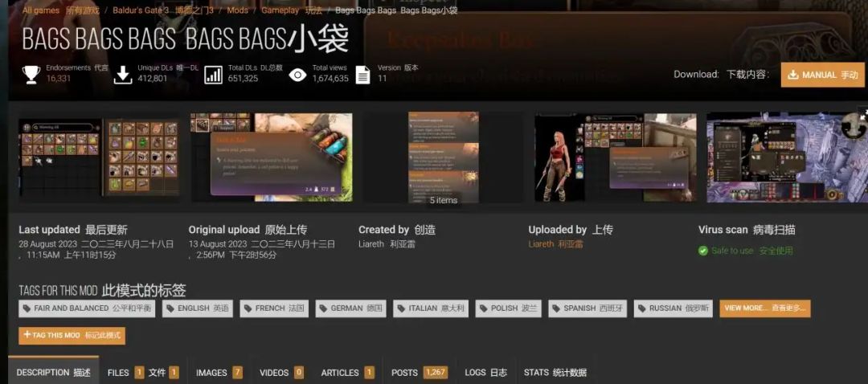Click the download arrow icon in the Manual button
868x384 pixels.
(x=792, y=75)
